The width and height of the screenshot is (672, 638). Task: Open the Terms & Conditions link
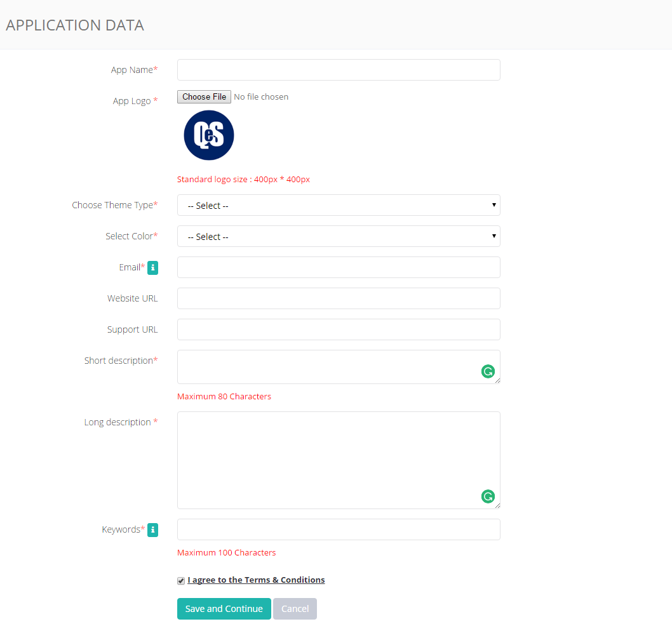pos(256,580)
